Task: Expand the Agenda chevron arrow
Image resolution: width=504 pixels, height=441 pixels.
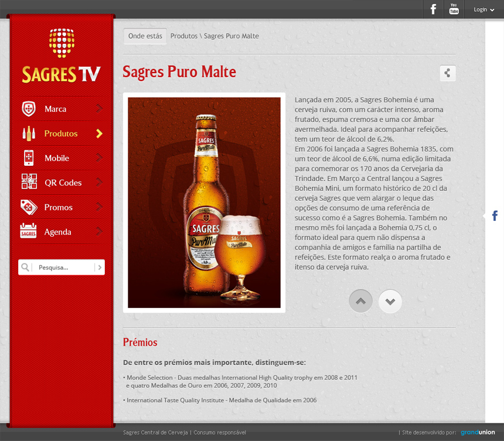Action: click(99, 231)
